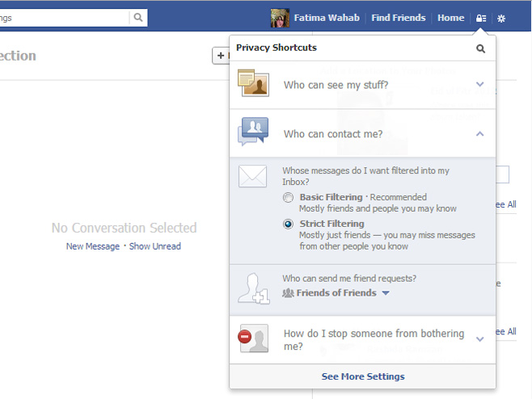Click New Message link
Viewport: 532px width, 399px height.
coord(93,246)
